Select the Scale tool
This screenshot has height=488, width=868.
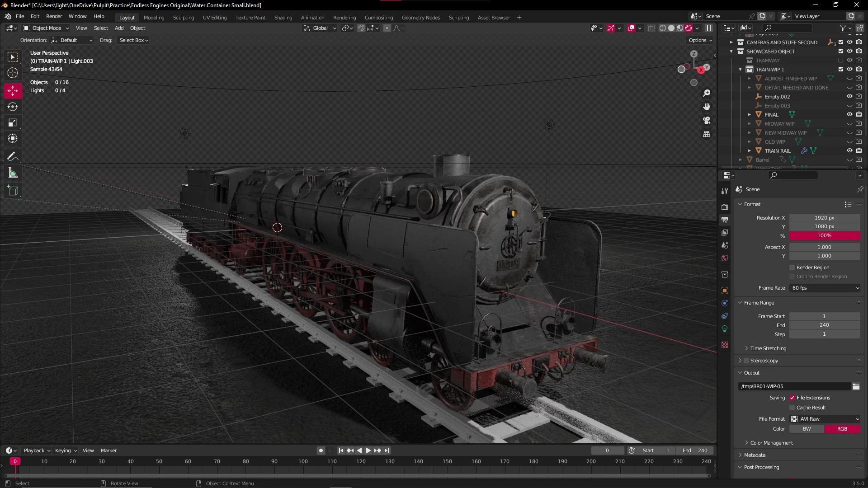coord(13,122)
